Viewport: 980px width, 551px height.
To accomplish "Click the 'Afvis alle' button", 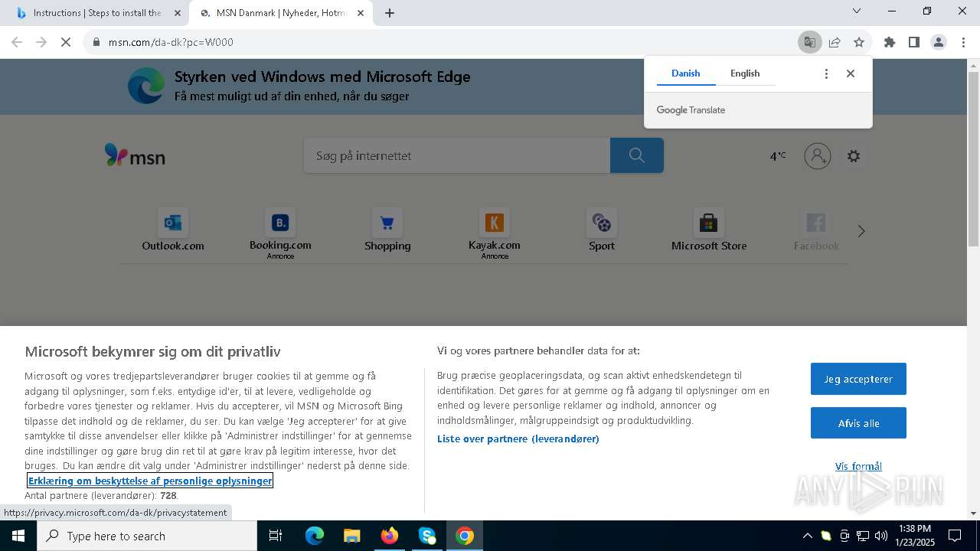I will coord(858,423).
